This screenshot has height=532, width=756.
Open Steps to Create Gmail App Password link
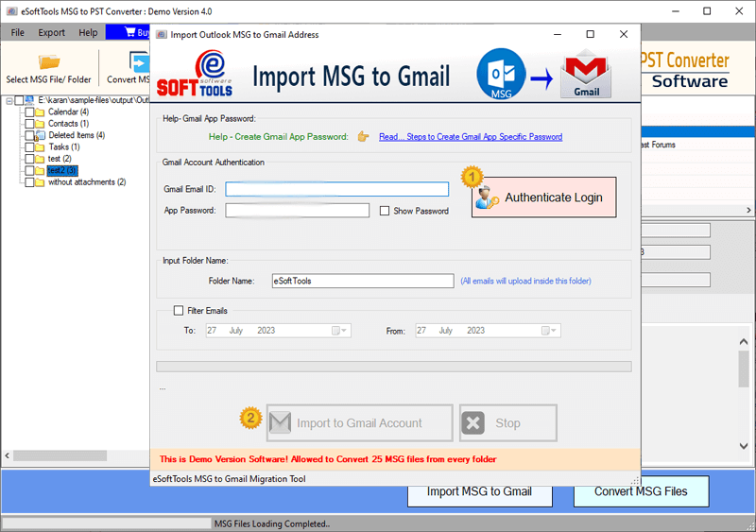tap(470, 136)
